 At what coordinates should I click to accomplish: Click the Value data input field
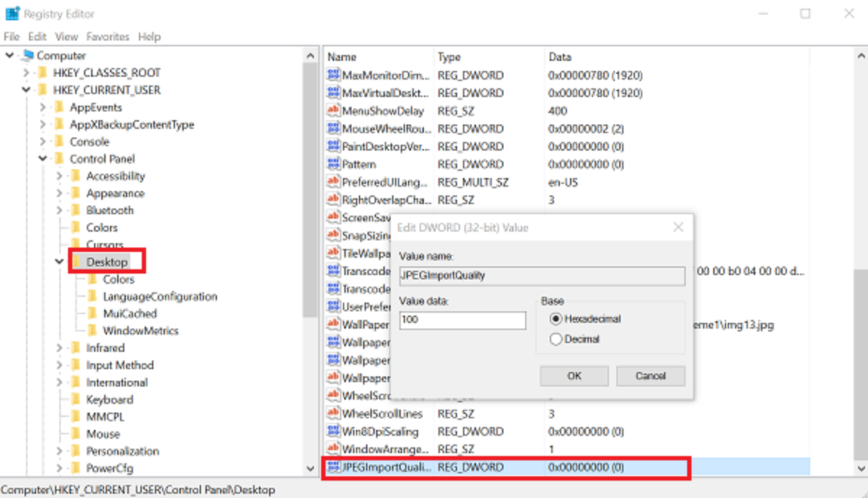(x=463, y=319)
